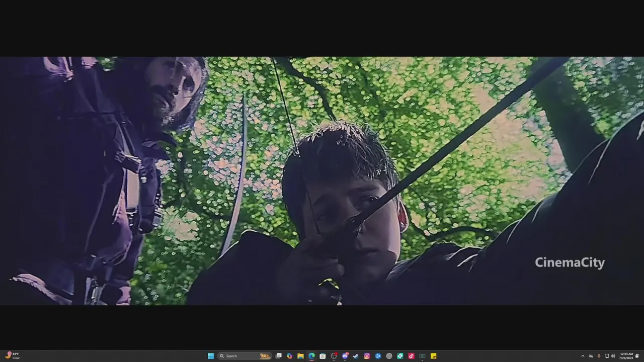The height and width of the screenshot is (362, 644).
Task: Open ChatGPT icon in taskbar
Action: (389, 356)
